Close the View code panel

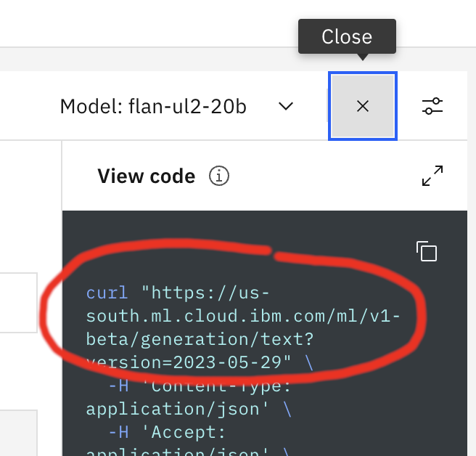pos(363,106)
